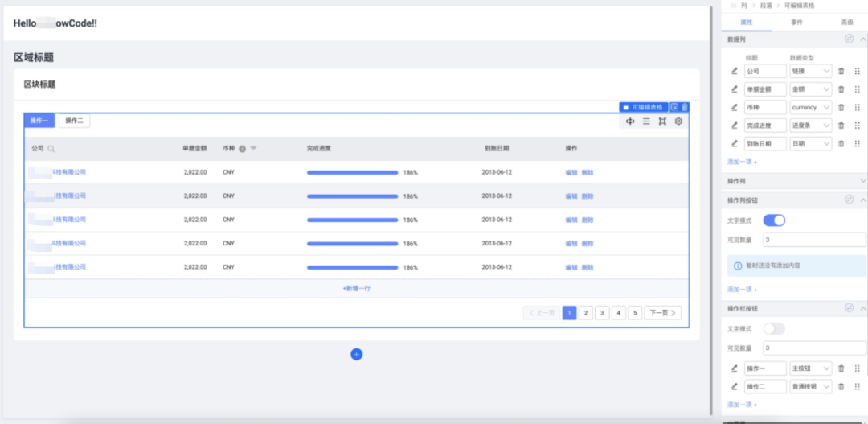Click the +新增一行 link below table rows
The image size is (868, 424).
(356, 288)
